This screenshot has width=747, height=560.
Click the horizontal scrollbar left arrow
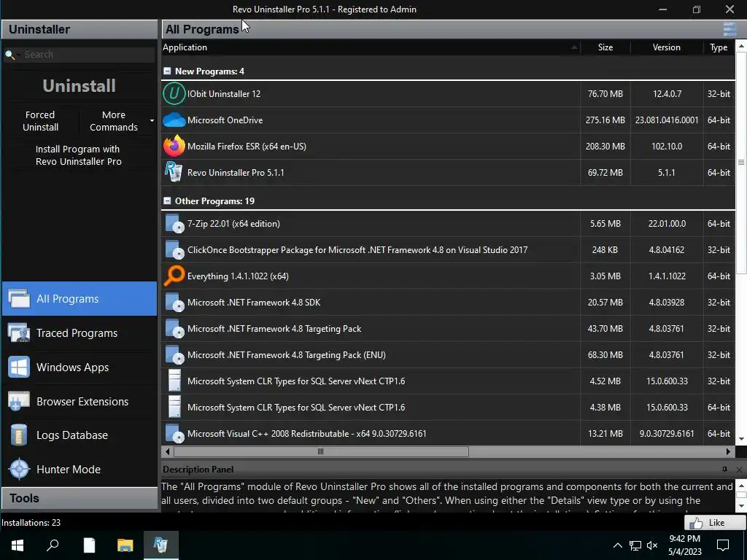click(167, 451)
